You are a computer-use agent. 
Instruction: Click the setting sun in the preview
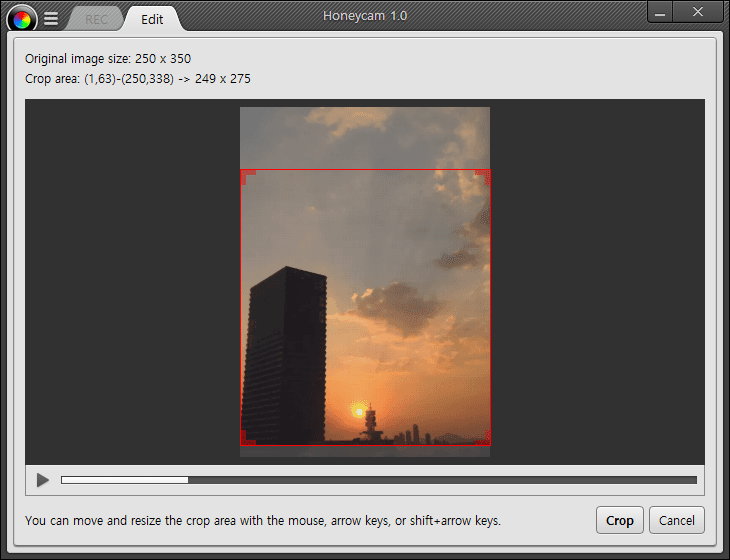click(x=358, y=411)
